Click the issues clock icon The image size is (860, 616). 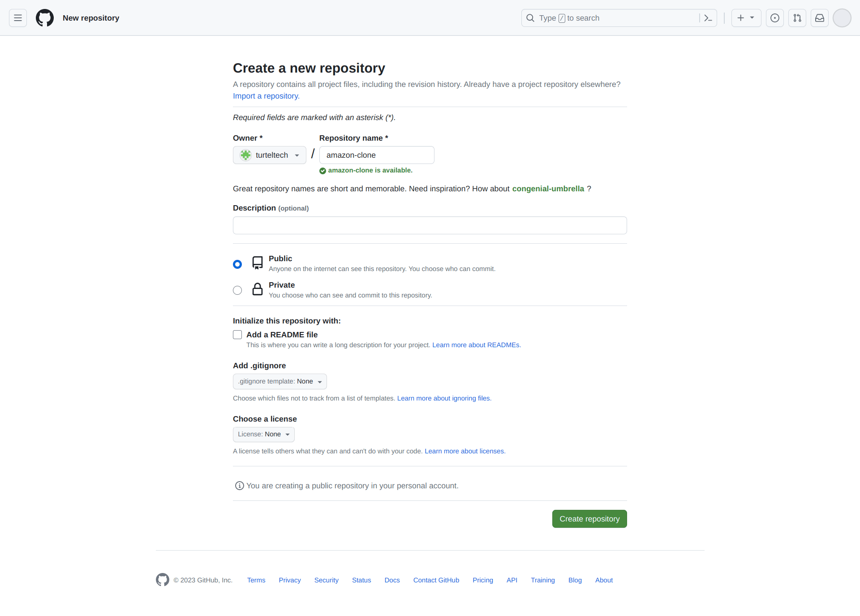click(774, 18)
